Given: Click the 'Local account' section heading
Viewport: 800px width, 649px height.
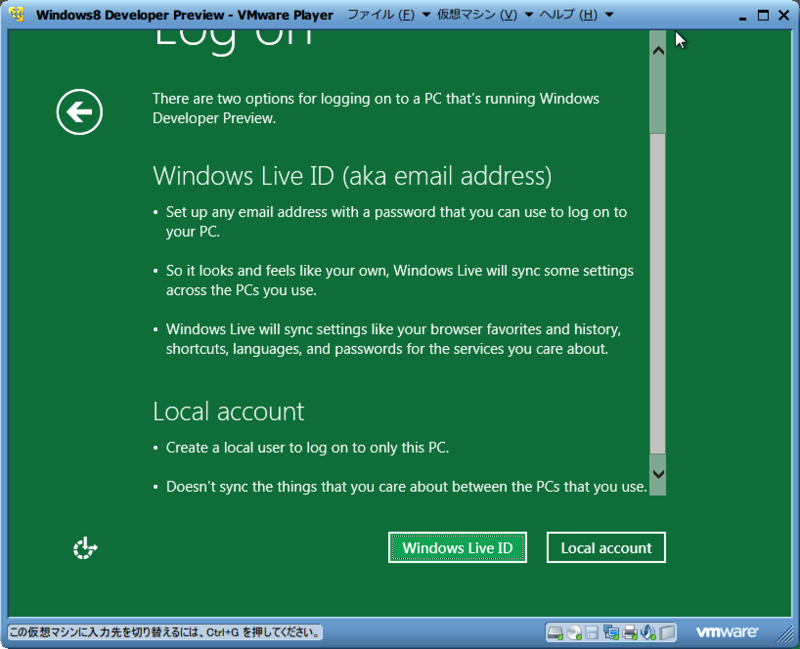Looking at the screenshot, I should [x=229, y=411].
